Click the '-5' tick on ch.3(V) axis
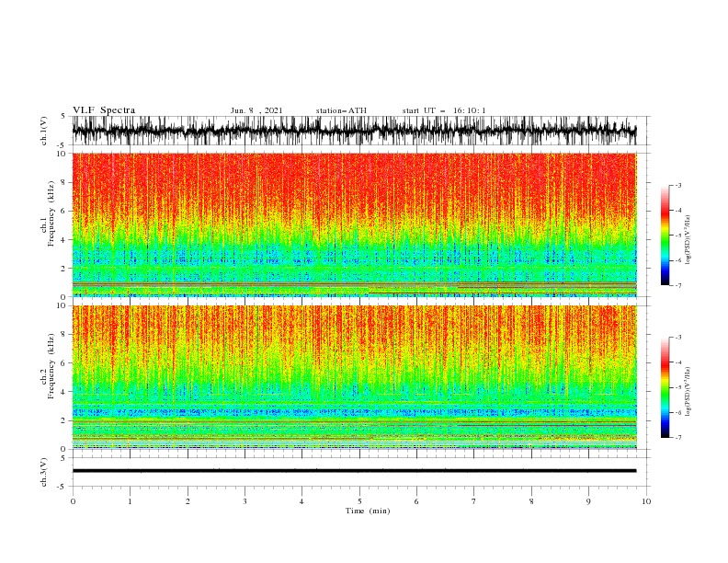 [x=62, y=487]
